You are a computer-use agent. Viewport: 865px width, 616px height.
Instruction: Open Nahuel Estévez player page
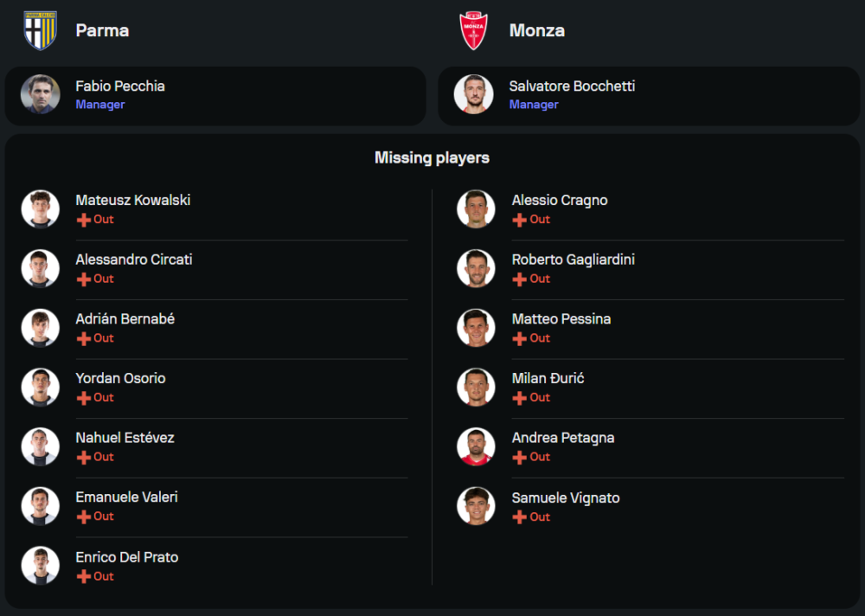click(125, 438)
